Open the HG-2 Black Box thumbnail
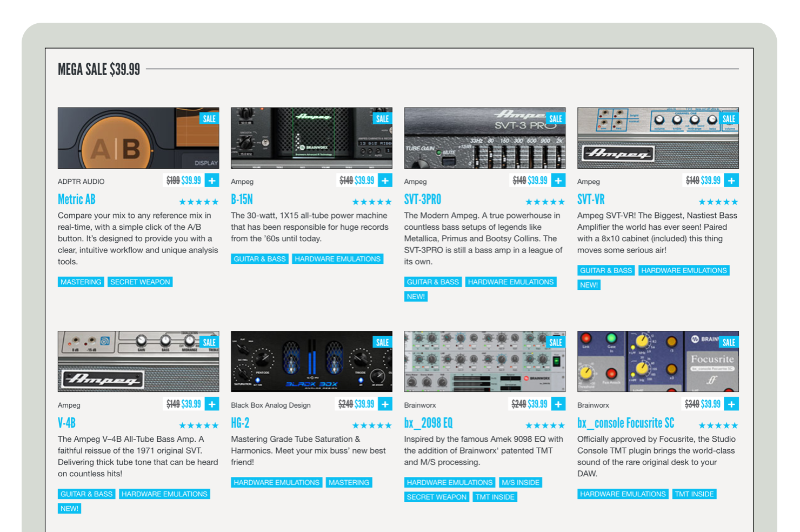This screenshot has height=532, width=800. coord(311,361)
